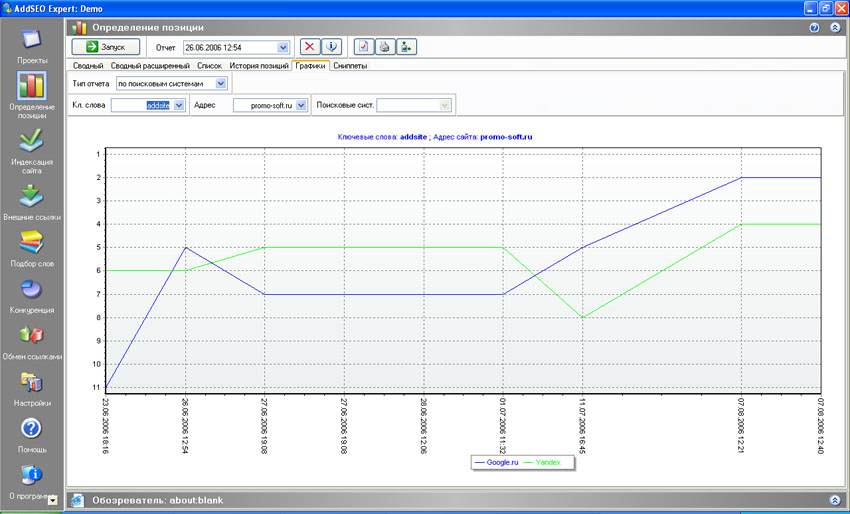Open Настройки settings icon
Screen dimensions: 850x514
pyautogui.click(x=31, y=382)
